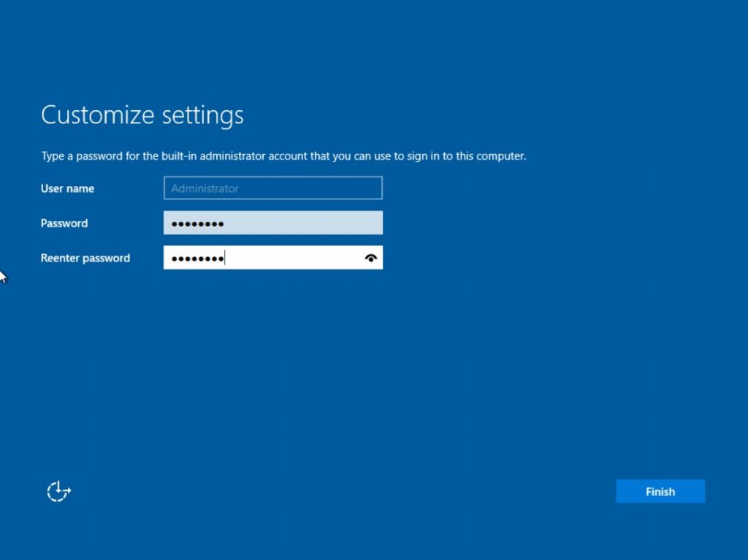Click the Customize settings heading
Screen dimensions: 748x560
tap(142, 115)
